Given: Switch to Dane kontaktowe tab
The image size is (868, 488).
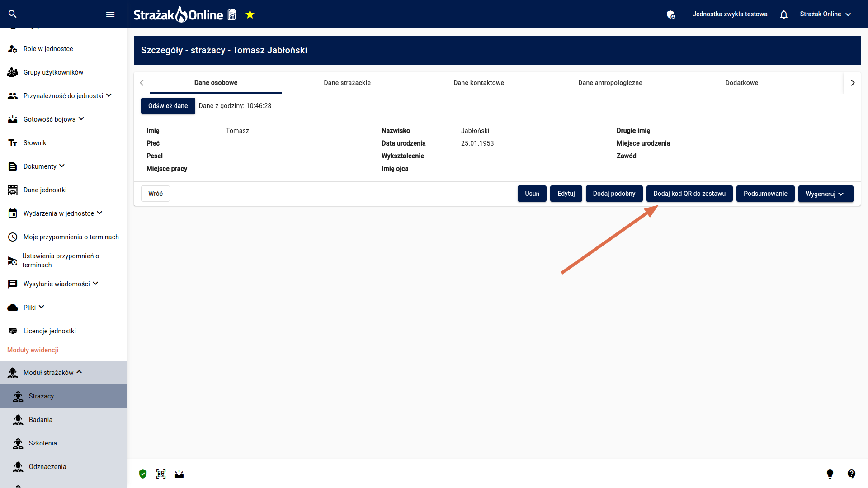Looking at the screenshot, I should click(x=479, y=83).
